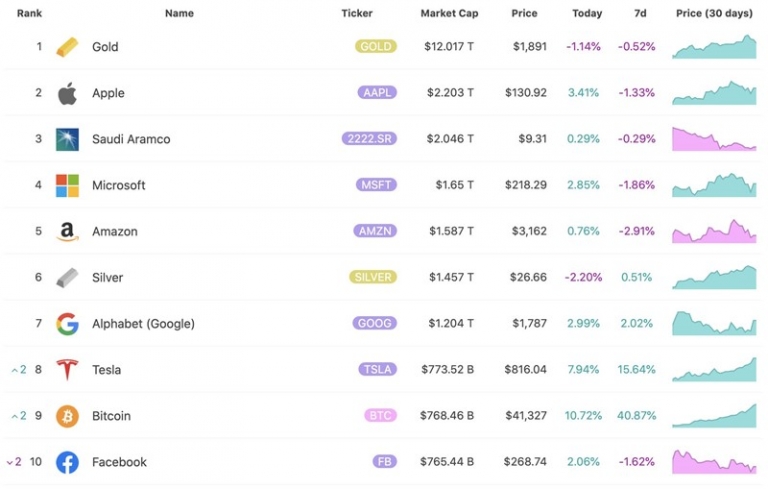Click the Tesla logo icon

pos(67,369)
